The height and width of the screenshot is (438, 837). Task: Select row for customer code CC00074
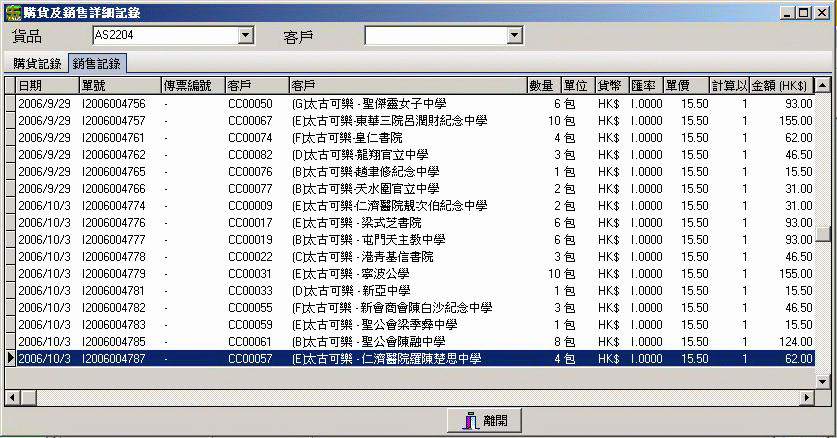pos(250,137)
